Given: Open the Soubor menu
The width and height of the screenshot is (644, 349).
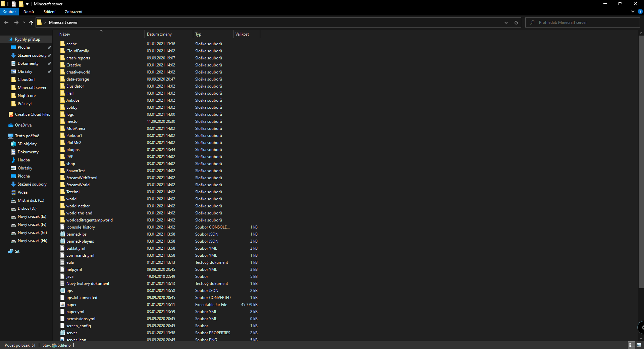Looking at the screenshot, I should coord(9,12).
